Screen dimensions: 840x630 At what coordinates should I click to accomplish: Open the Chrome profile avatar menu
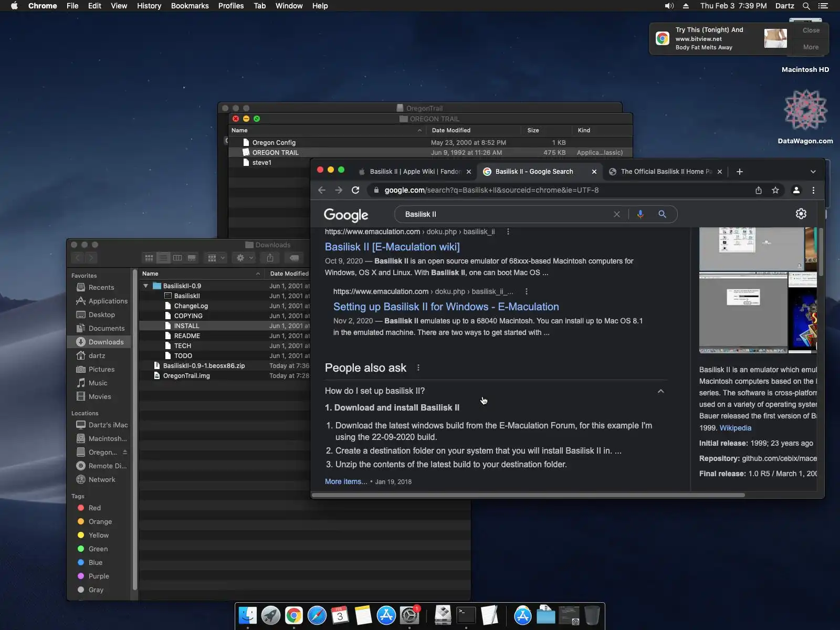point(796,190)
